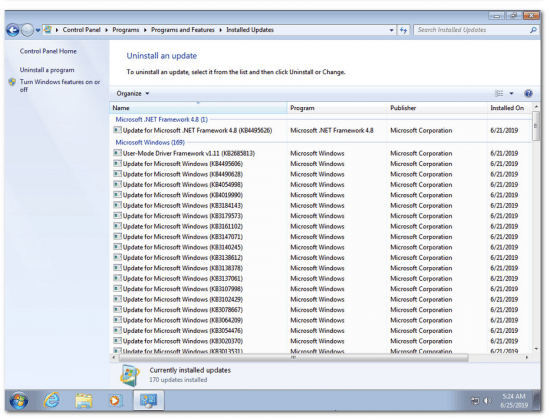Open the Help question mark icon
The width and height of the screenshot is (550, 420).
pos(528,93)
